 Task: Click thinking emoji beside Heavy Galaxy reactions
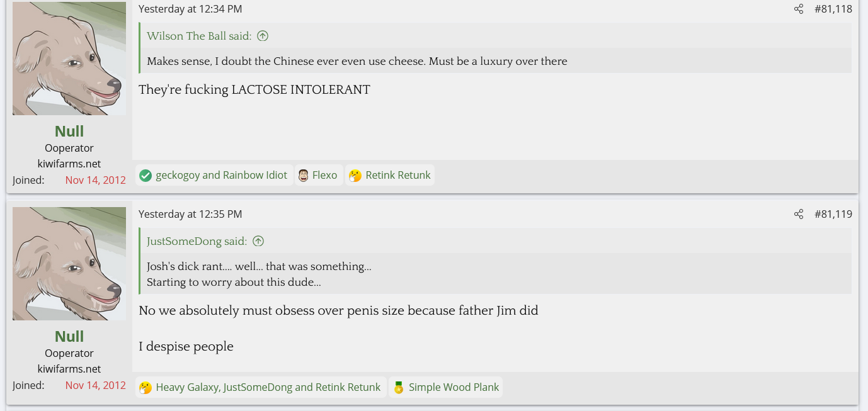(146, 388)
